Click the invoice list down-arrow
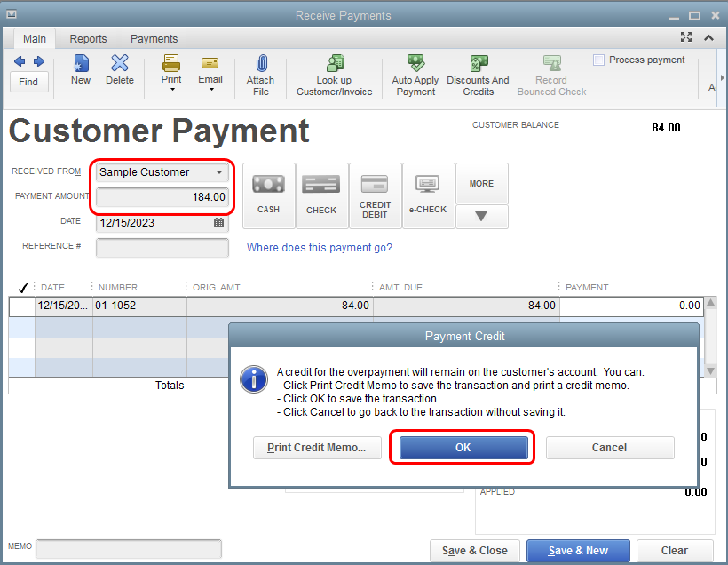Screen dimensions: 728x565 click(x=711, y=370)
